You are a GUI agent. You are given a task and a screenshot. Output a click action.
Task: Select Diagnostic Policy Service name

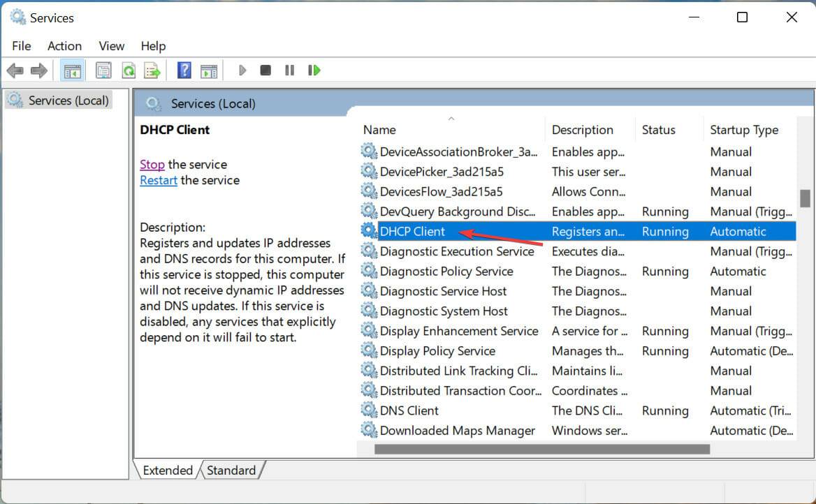(446, 272)
